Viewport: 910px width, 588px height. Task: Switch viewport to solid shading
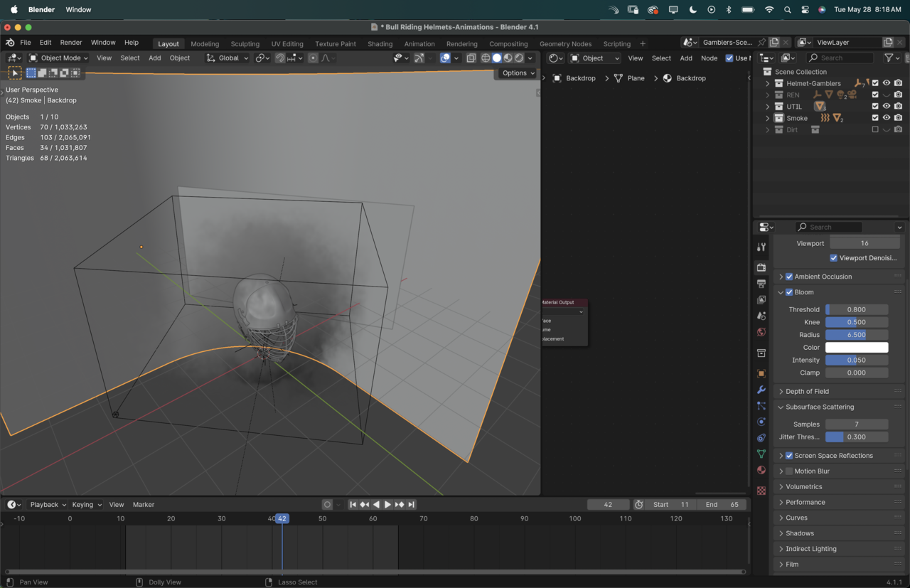497,58
